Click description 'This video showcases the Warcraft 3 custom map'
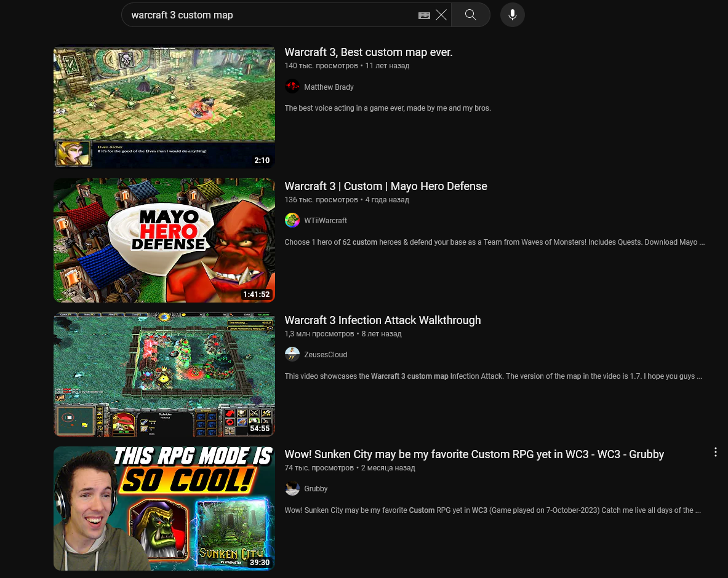The image size is (728, 578). pyautogui.click(x=493, y=376)
